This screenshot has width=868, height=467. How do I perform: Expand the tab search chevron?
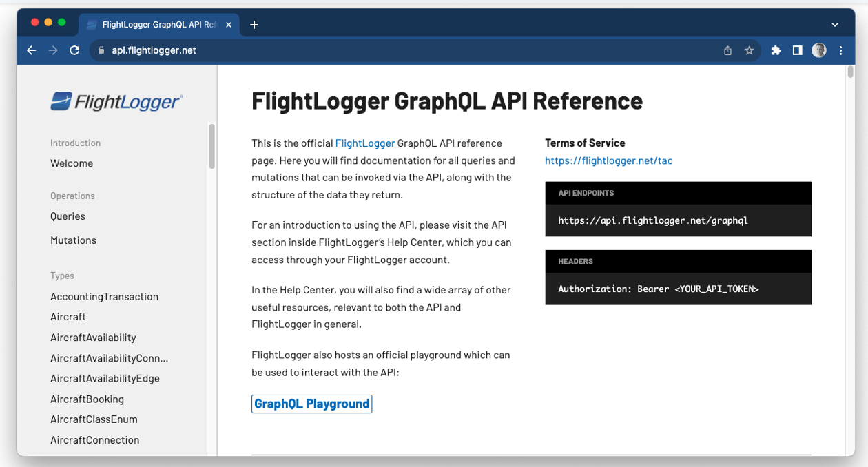tap(835, 25)
